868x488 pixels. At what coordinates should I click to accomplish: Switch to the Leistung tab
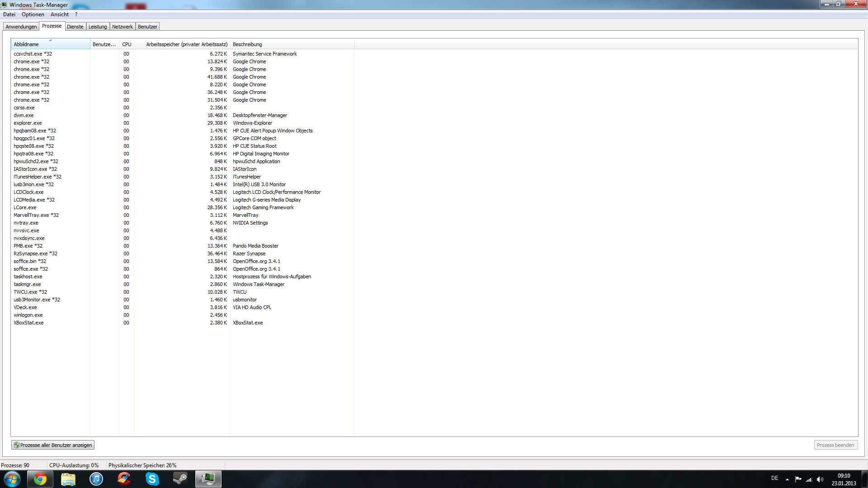click(98, 27)
